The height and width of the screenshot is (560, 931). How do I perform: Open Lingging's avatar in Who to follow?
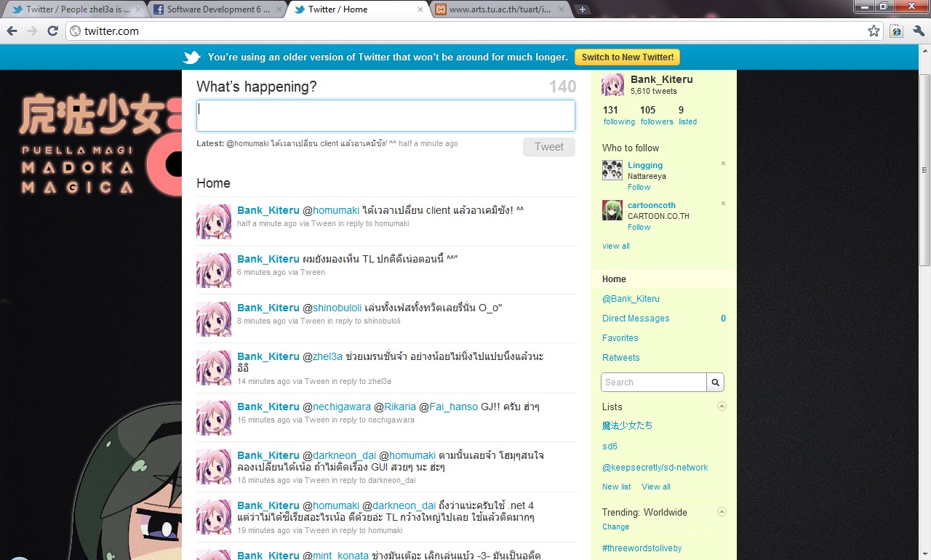point(612,170)
